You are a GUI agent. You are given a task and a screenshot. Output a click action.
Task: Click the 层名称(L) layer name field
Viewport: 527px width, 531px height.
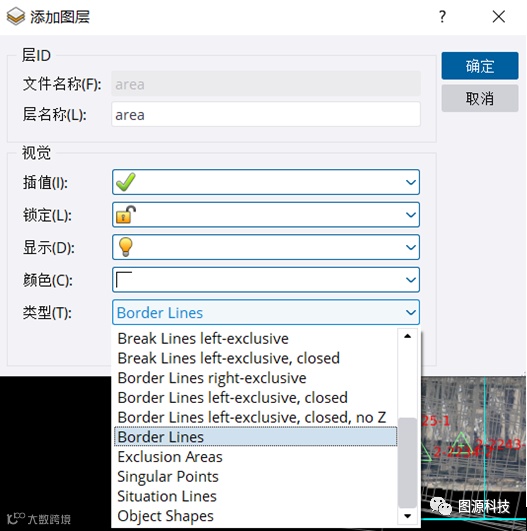(x=266, y=114)
